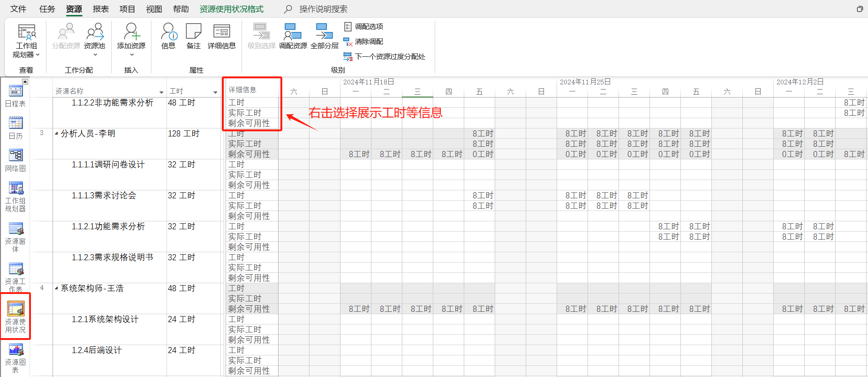This screenshot has height=377, width=868.
Task: Open 工时 column filter dropdown
Action: tap(215, 92)
